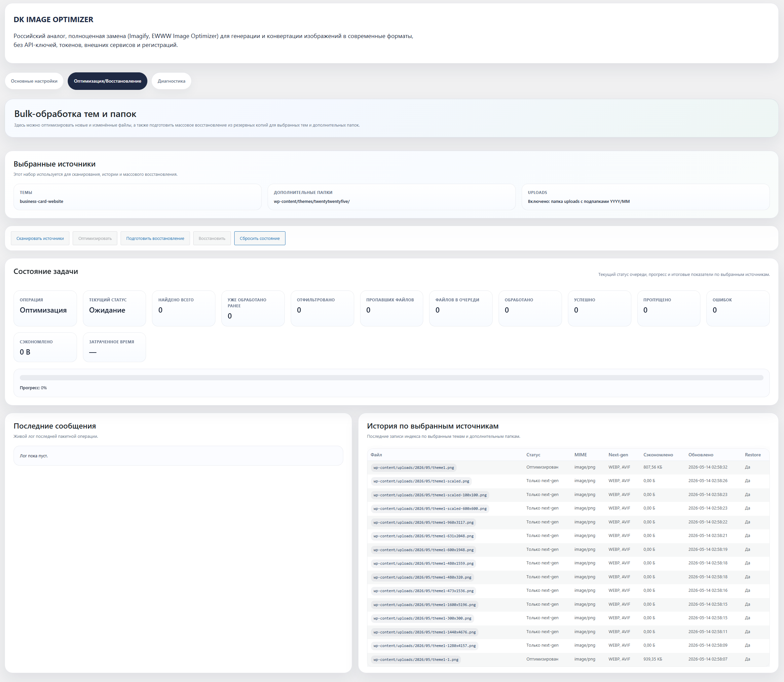This screenshot has height=682, width=784.
Task: Click the Восстановить button
Action: pyautogui.click(x=211, y=238)
